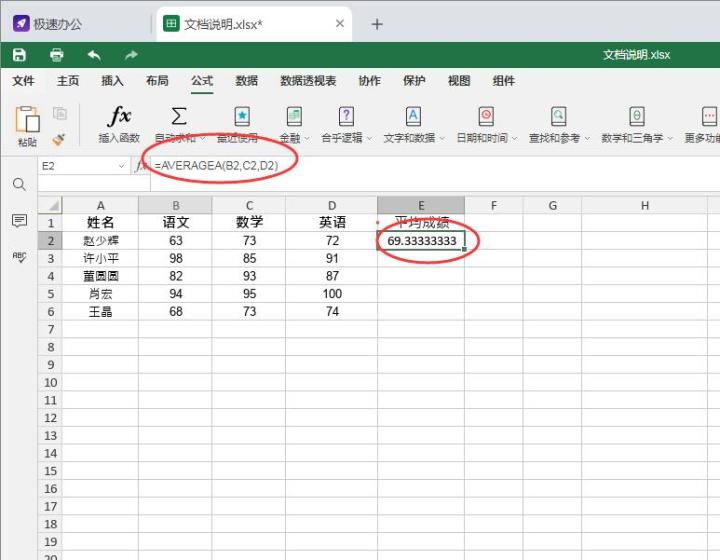The width and height of the screenshot is (720, 560).
Task: Add a new tab with plus button
Action: [377, 24]
